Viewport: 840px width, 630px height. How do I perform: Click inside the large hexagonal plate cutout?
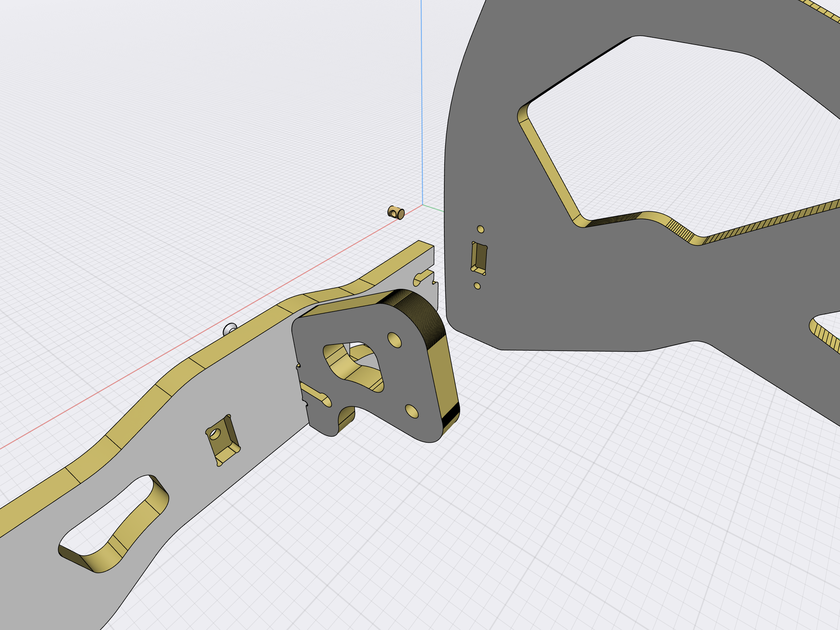tap(683, 133)
